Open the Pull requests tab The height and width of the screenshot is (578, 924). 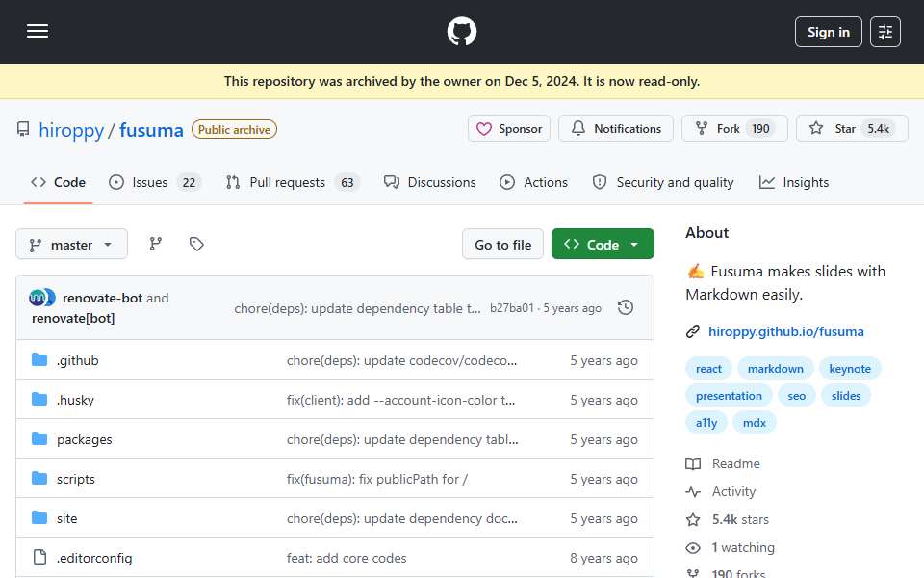click(x=293, y=182)
